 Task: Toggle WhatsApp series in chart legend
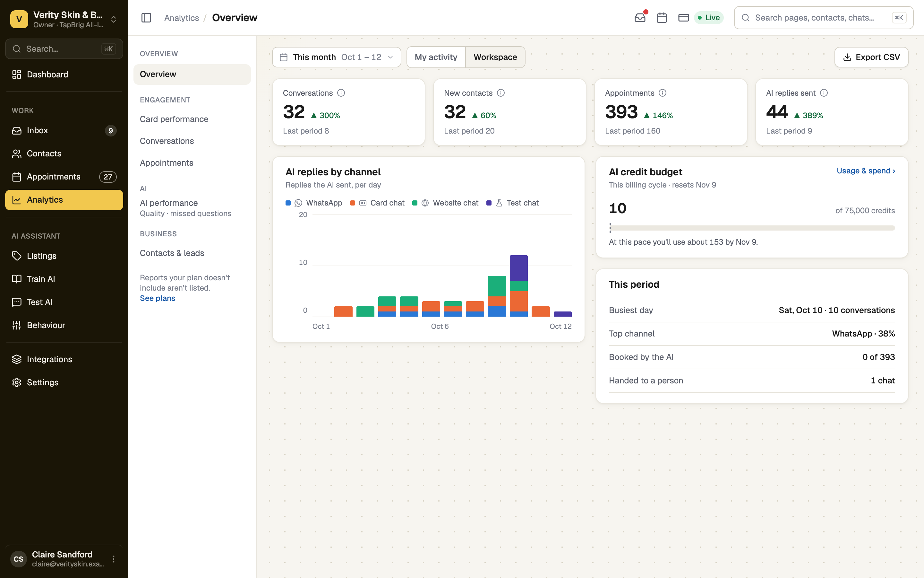[x=314, y=203]
